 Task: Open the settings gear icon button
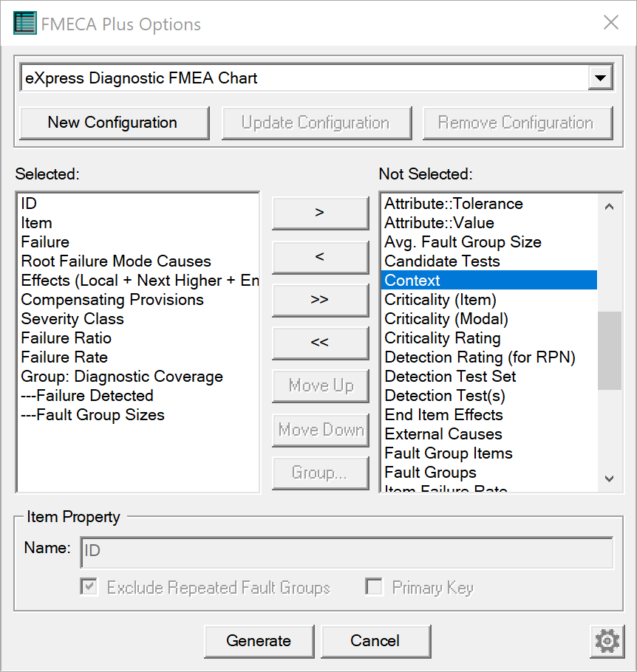coord(607,641)
